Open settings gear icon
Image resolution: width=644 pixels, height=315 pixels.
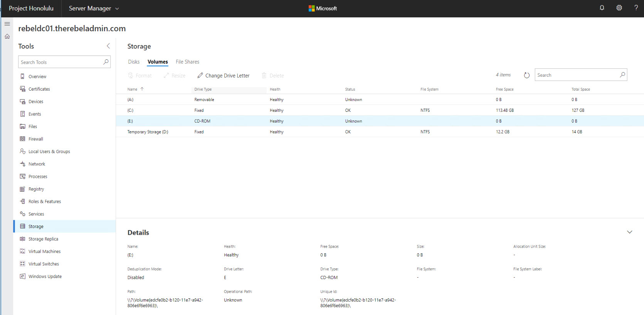tap(619, 8)
